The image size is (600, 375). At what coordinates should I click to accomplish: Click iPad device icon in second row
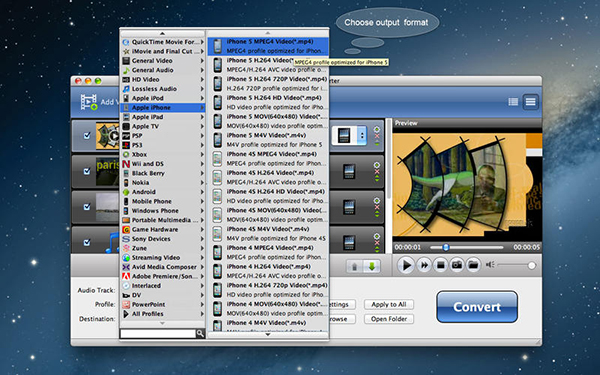pos(349,171)
